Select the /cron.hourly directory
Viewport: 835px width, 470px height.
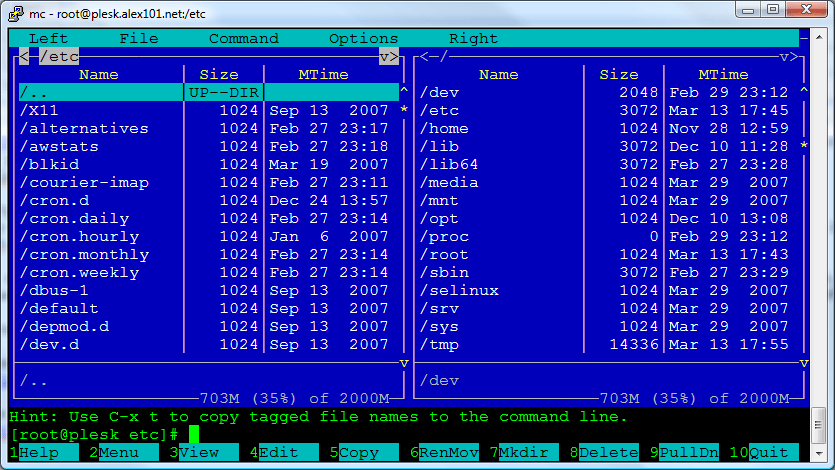(x=209, y=236)
